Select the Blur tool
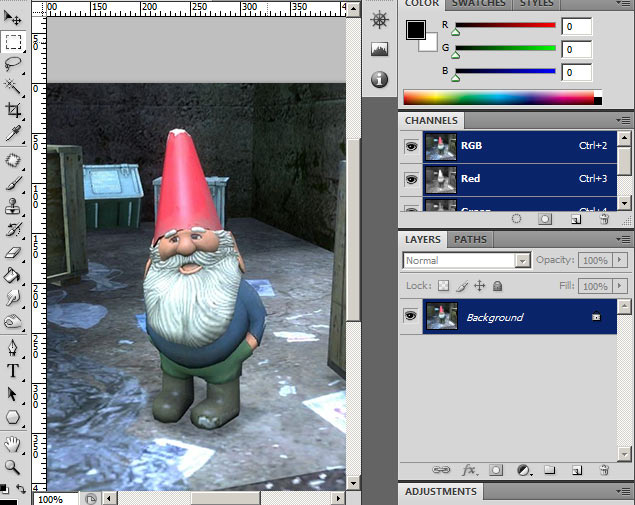This screenshot has width=635, height=505. point(13,298)
